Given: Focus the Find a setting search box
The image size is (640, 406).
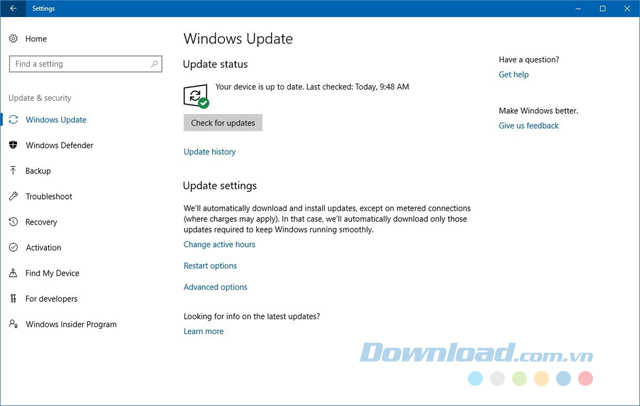Looking at the screenshot, I should [x=86, y=64].
